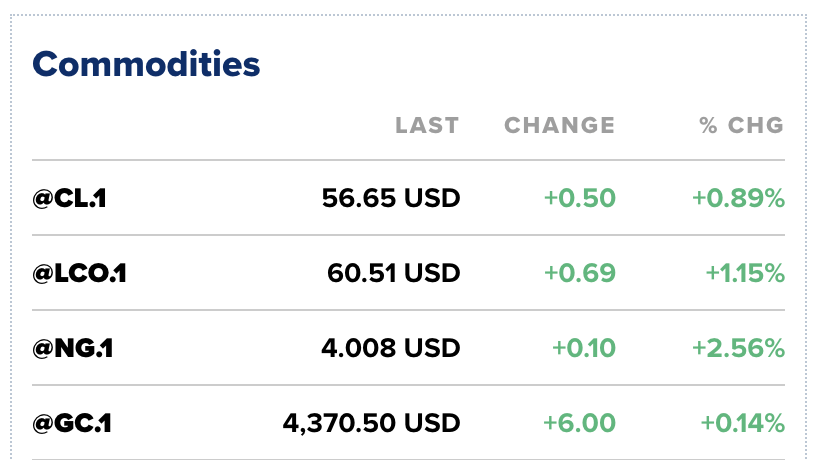Click the +0.14% percent change
This screenshot has width=816, height=460.
tap(742, 423)
